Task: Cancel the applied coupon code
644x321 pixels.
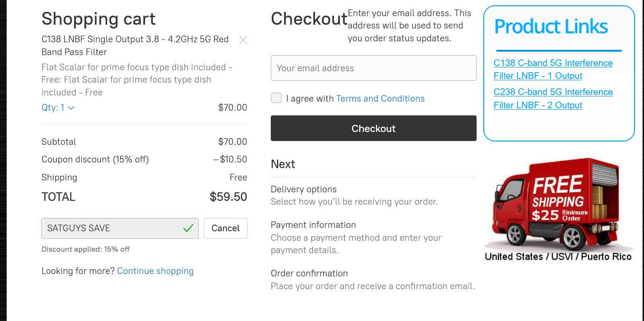Action: 226,228
